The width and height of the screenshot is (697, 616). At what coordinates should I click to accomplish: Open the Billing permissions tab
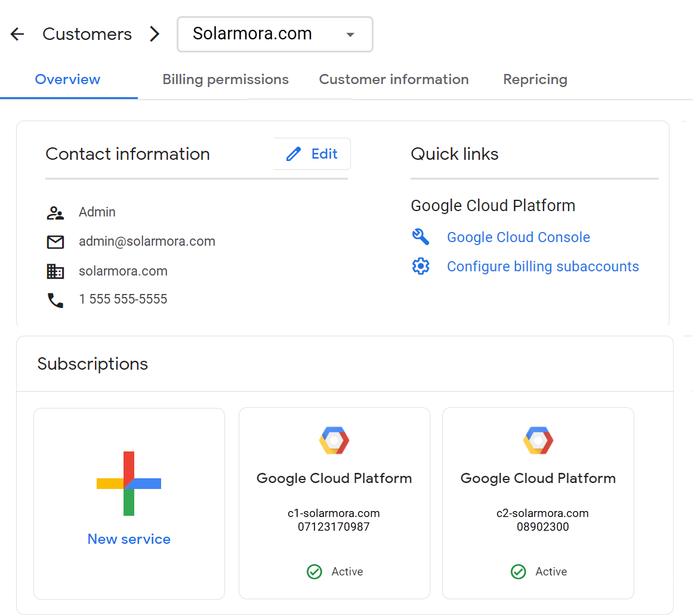click(x=226, y=79)
